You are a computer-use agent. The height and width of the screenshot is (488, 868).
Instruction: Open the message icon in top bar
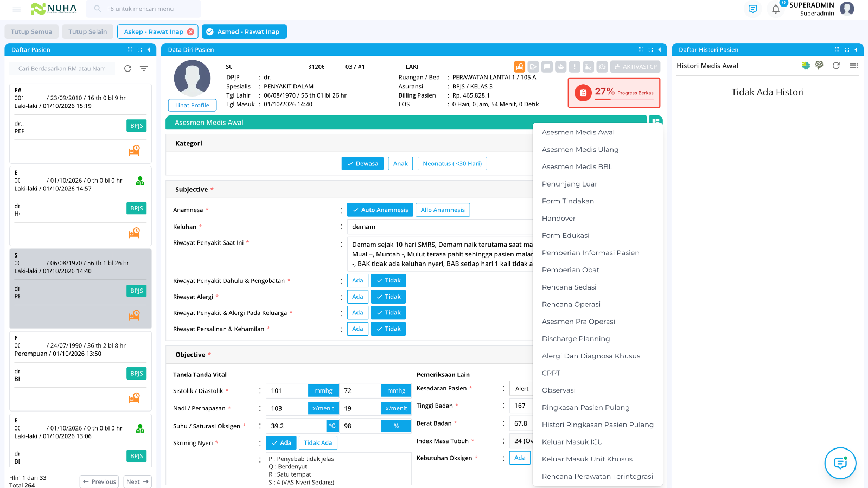(x=752, y=9)
